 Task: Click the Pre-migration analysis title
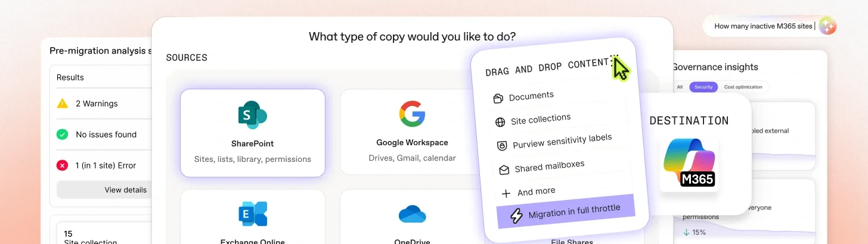(x=100, y=51)
